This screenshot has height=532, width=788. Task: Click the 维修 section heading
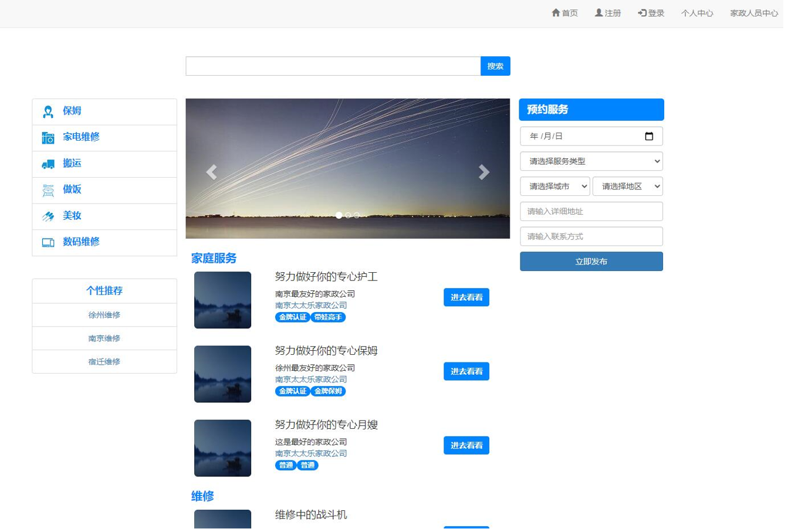[204, 499]
